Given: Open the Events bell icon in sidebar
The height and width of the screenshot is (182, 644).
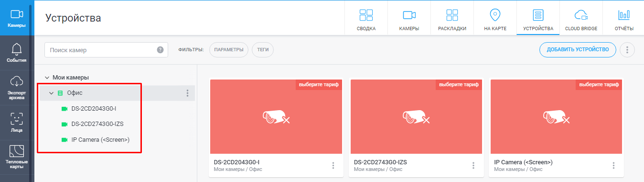Looking at the screenshot, I should point(17,49).
